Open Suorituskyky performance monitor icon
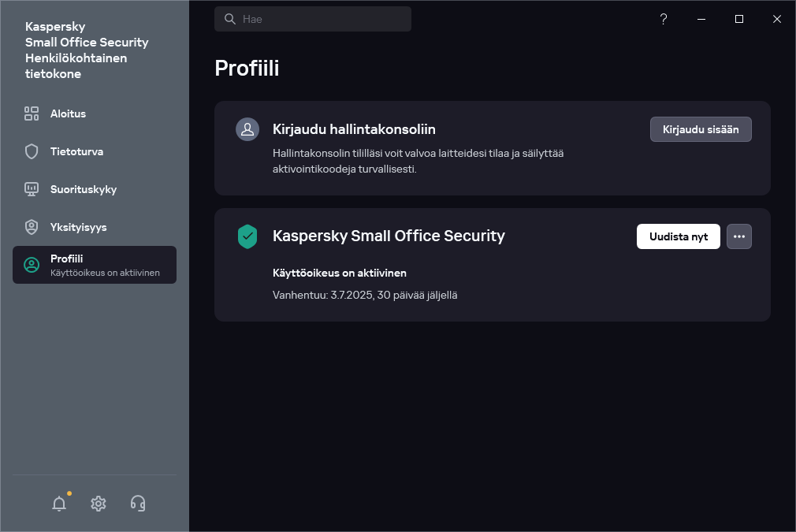The width and height of the screenshot is (796, 532). (32, 189)
